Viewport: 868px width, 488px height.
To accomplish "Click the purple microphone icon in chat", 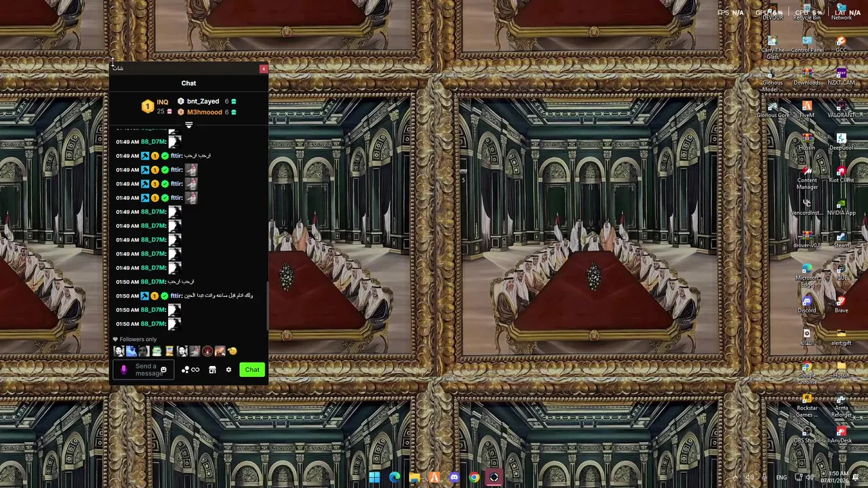I will click(x=123, y=369).
